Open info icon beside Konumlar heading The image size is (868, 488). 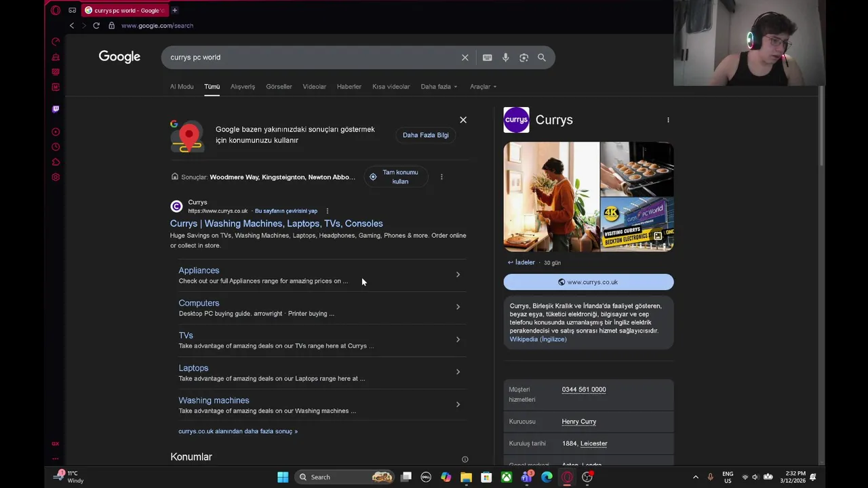pos(465,460)
